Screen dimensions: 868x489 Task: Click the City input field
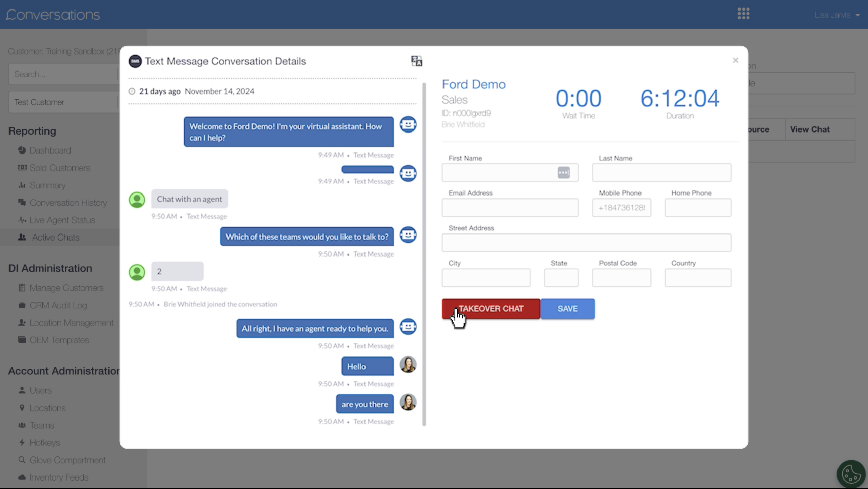pos(486,278)
